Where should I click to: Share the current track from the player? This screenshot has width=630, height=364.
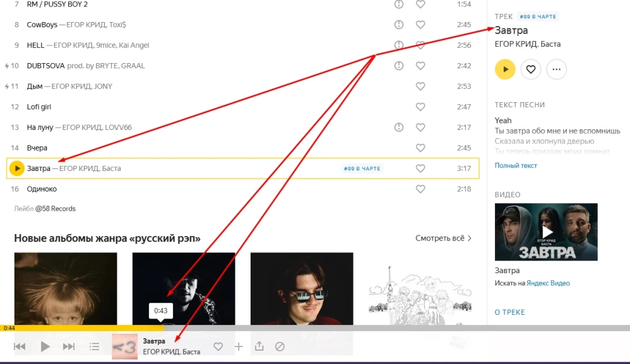[259, 346]
